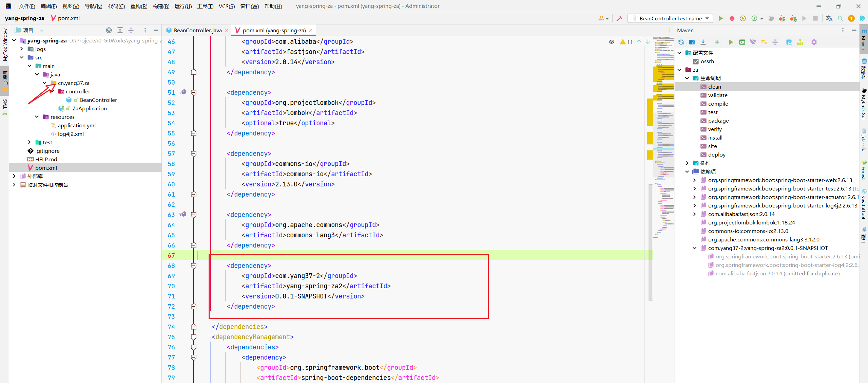
Task: Open Maven settings gear
Action: pyautogui.click(x=814, y=42)
